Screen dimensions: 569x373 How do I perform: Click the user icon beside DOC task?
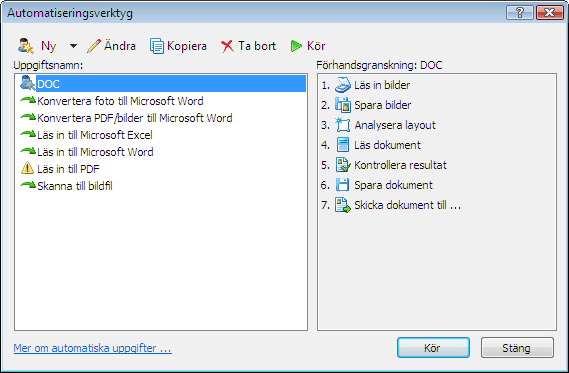tap(28, 83)
